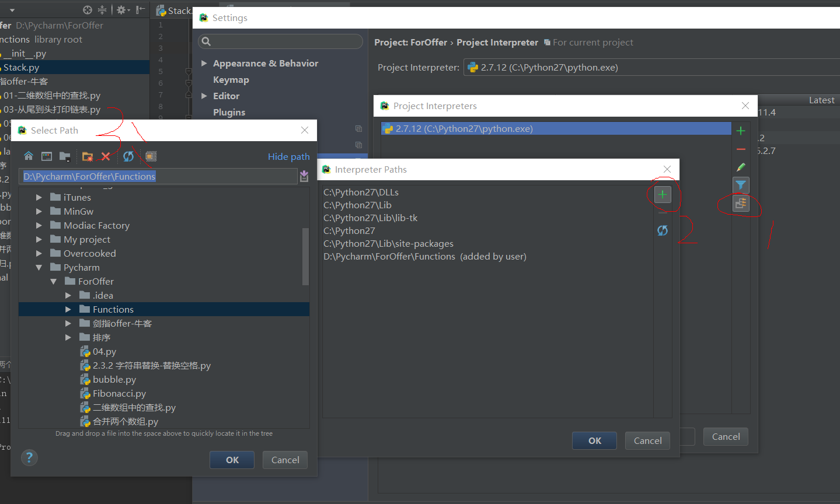
Task: Toggle show hidden files and directories
Action: point(151,156)
